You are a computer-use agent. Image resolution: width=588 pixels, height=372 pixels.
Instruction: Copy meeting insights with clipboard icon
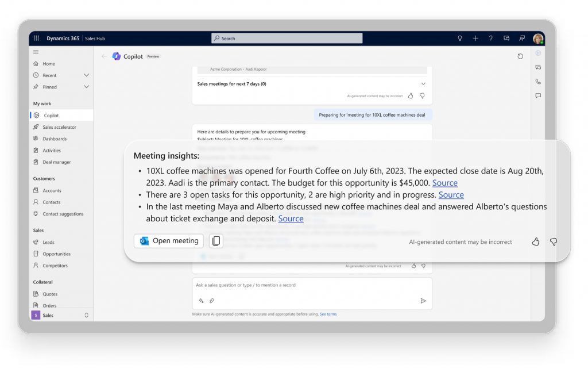(216, 240)
